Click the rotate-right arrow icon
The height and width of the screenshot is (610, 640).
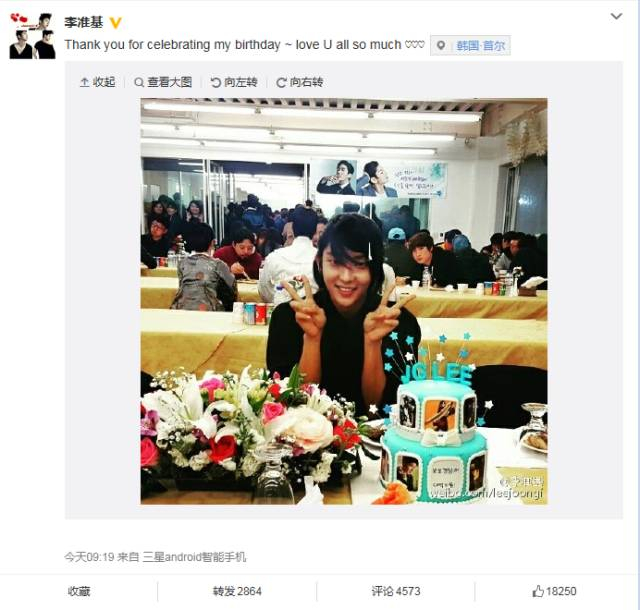pyautogui.click(x=281, y=83)
